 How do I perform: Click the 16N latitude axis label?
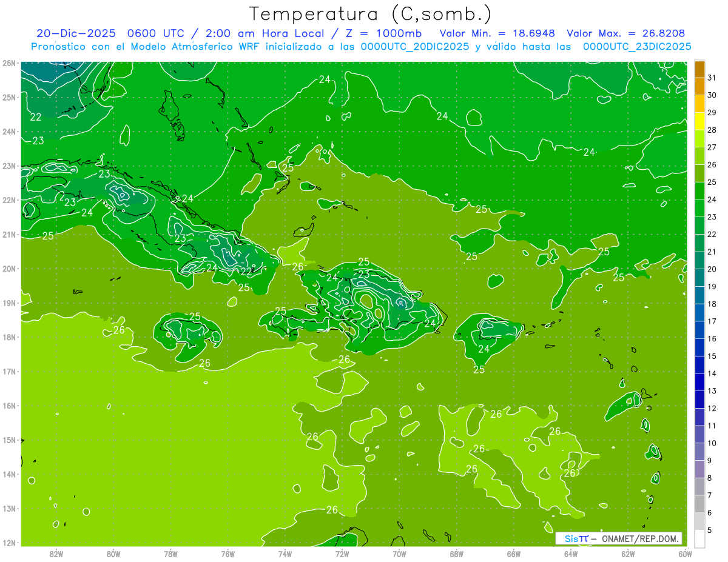(9, 406)
